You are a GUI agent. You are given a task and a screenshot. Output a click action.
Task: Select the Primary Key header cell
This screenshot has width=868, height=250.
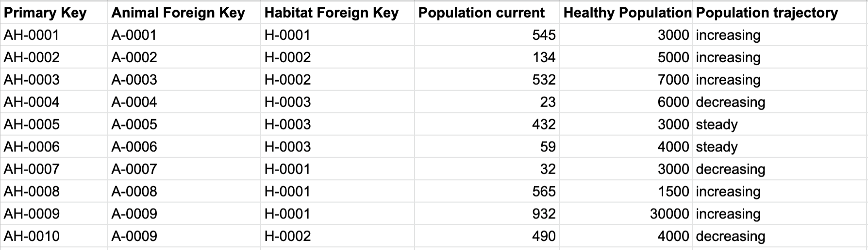pos(54,13)
